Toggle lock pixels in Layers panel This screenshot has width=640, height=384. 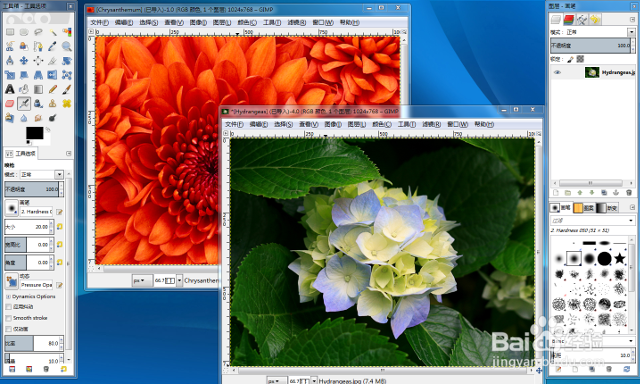coord(571,59)
